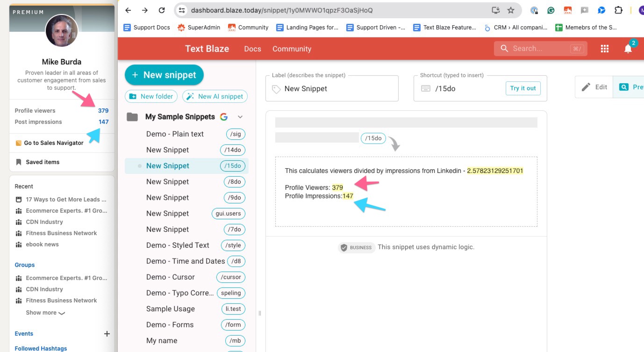Click the Try it out button

(x=523, y=88)
